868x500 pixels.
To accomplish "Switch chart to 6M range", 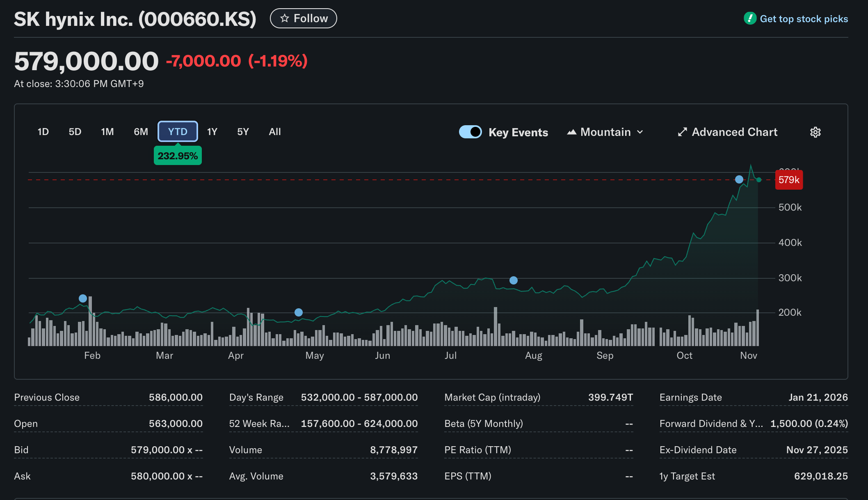I will (x=141, y=132).
